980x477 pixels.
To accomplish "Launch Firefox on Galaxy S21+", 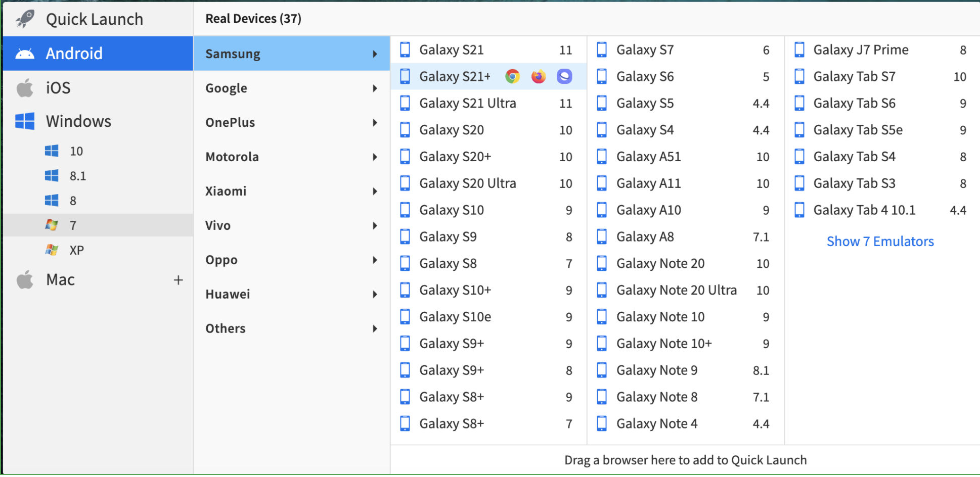I will pos(538,76).
